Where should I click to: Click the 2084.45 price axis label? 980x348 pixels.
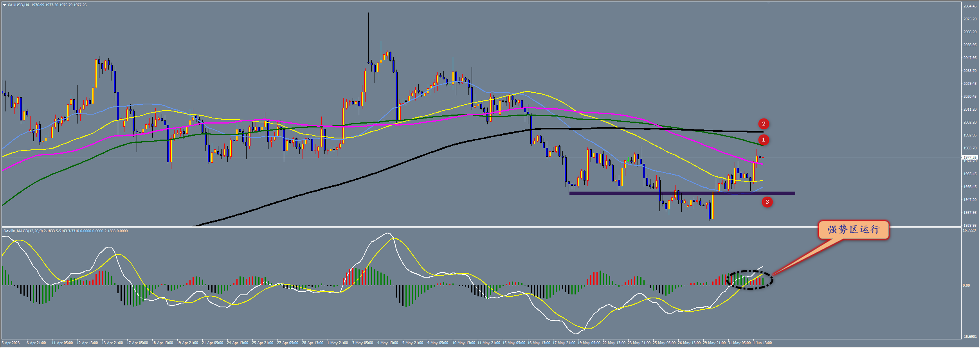[970, 6]
